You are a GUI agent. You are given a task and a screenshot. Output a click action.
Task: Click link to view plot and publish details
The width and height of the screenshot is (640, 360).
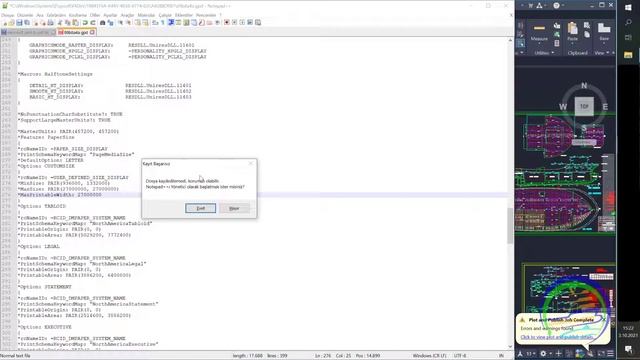click(557, 337)
